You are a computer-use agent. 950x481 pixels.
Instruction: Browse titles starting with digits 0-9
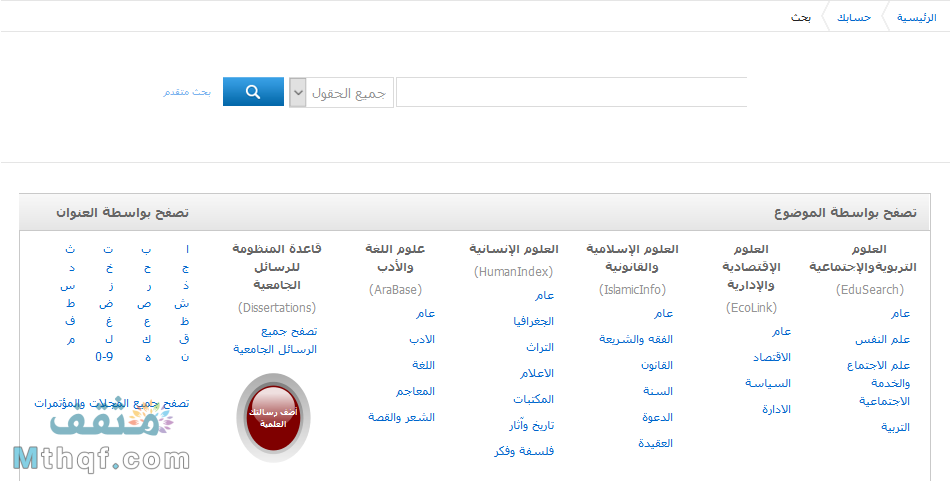104,357
